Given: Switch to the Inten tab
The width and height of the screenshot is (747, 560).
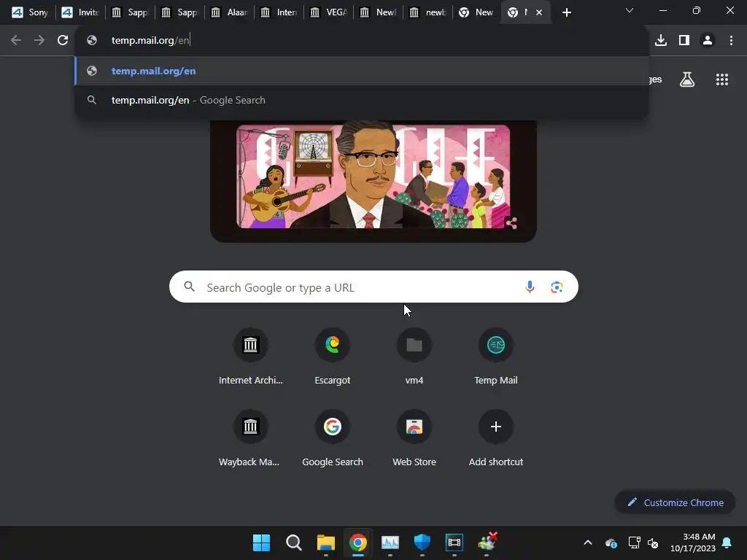Looking at the screenshot, I should (x=279, y=12).
